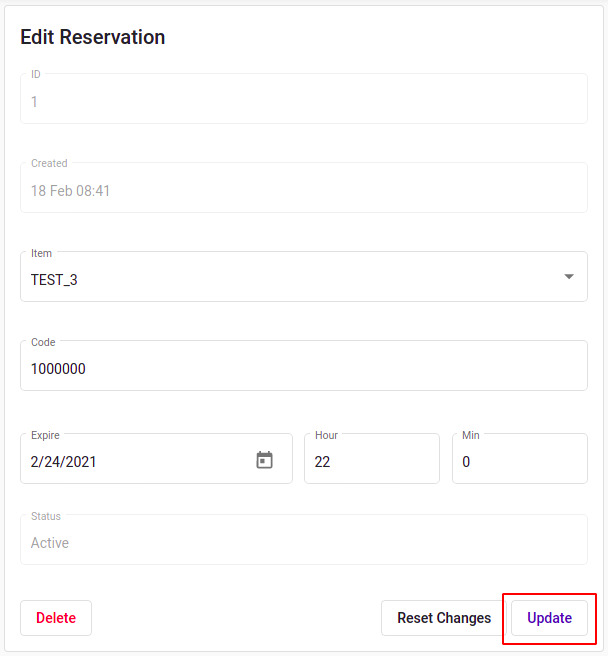Click the Hour field label
Image resolution: width=608 pixels, height=656 pixels.
(326, 435)
